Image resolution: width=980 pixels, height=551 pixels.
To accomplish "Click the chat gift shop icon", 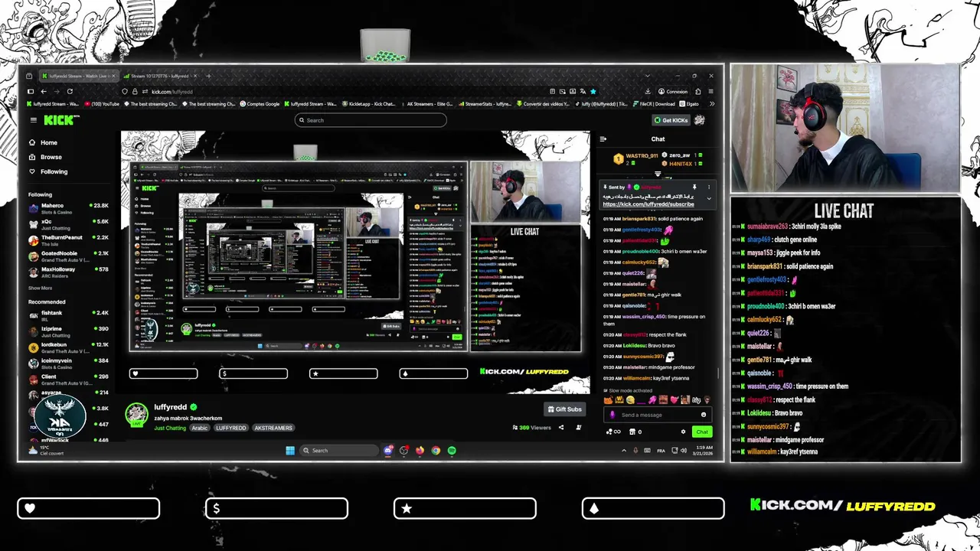I will coord(632,432).
